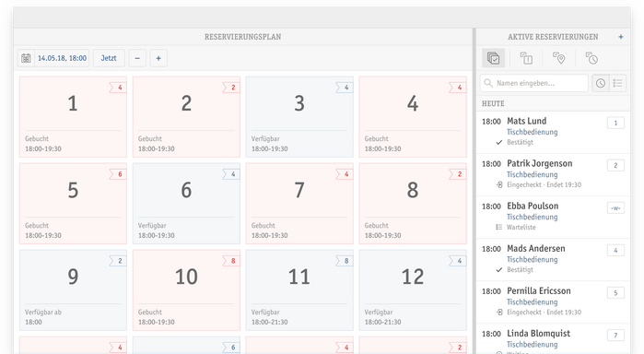Open available table 12
The height and width of the screenshot is (354, 644).
coord(413,290)
